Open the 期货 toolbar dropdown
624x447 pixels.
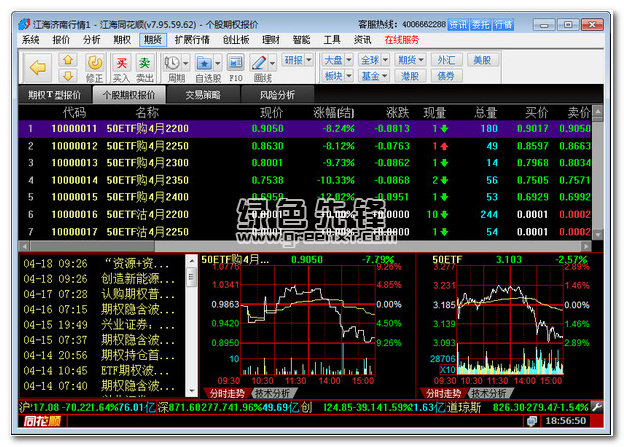[411, 60]
